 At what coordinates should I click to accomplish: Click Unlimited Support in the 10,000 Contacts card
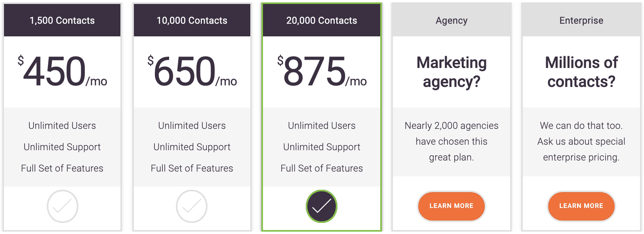pos(192,147)
